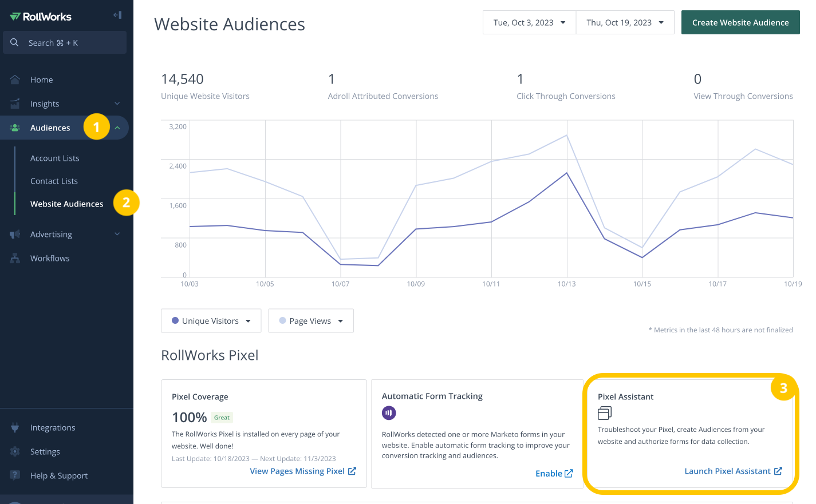This screenshot has height=504, width=816.
Task: Expand the Insights menu chevron
Action: pyautogui.click(x=117, y=104)
